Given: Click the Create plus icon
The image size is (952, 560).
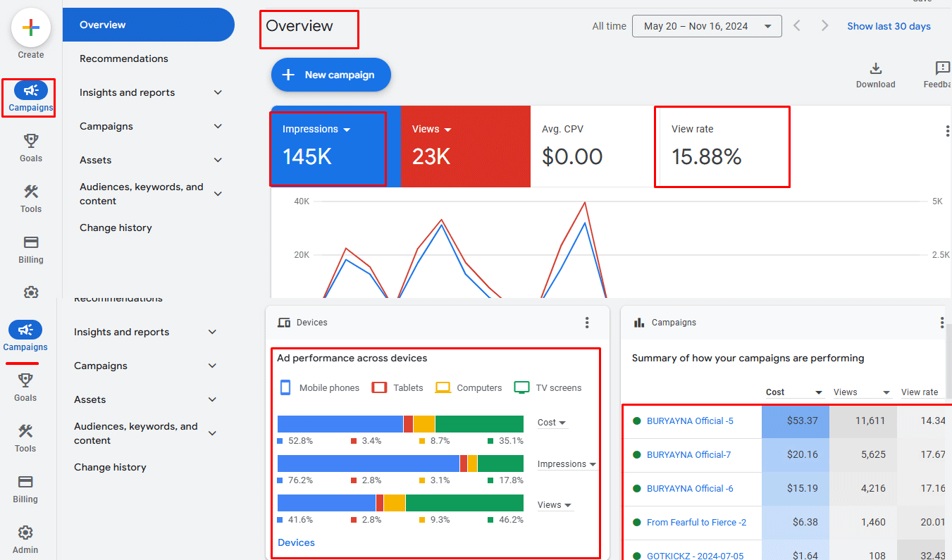Looking at the screenshot, I should click(x=31, y=28).
